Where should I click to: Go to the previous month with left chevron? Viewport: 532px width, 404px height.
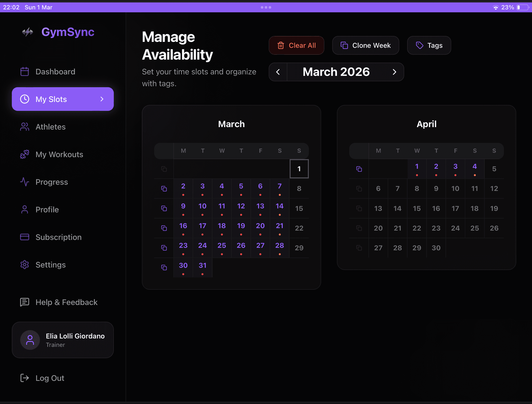pos(278,72)
